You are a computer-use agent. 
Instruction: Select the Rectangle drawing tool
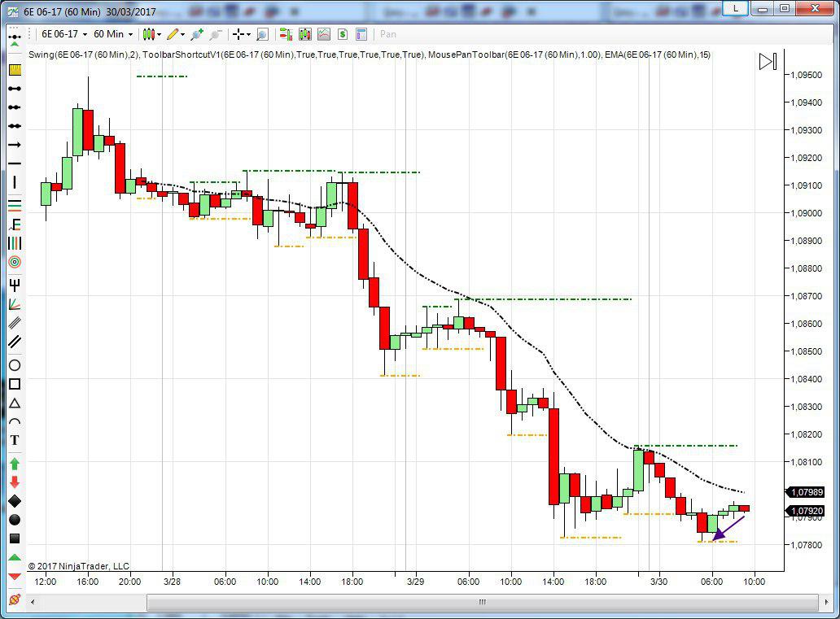pos(15,384)
